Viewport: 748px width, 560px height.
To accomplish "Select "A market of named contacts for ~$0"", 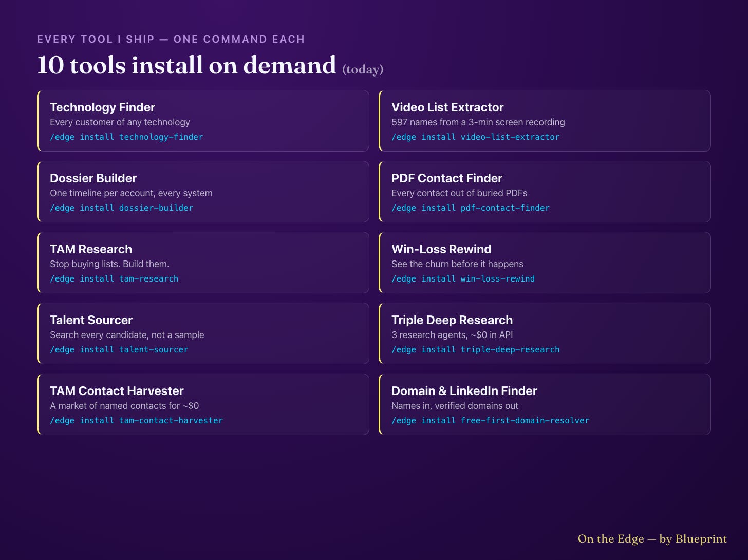I will 124,406.
